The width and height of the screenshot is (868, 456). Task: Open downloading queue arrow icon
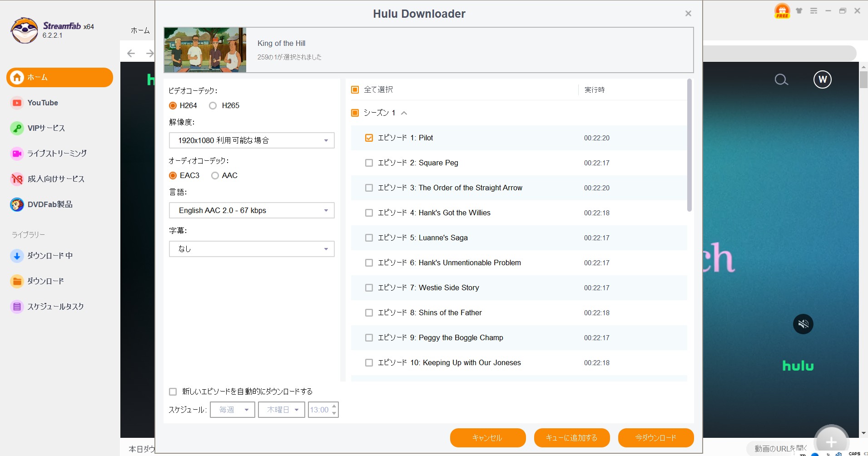tap(17, 256)
